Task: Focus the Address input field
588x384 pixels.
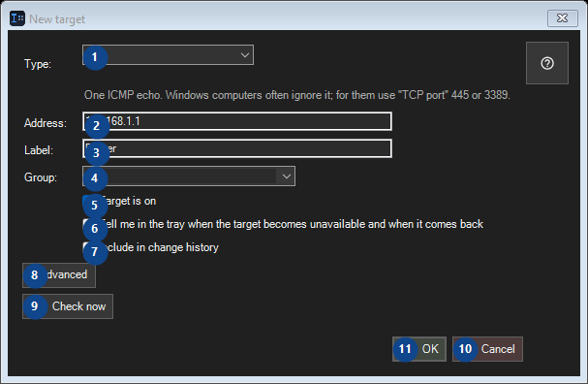Action: pos(237,121)
